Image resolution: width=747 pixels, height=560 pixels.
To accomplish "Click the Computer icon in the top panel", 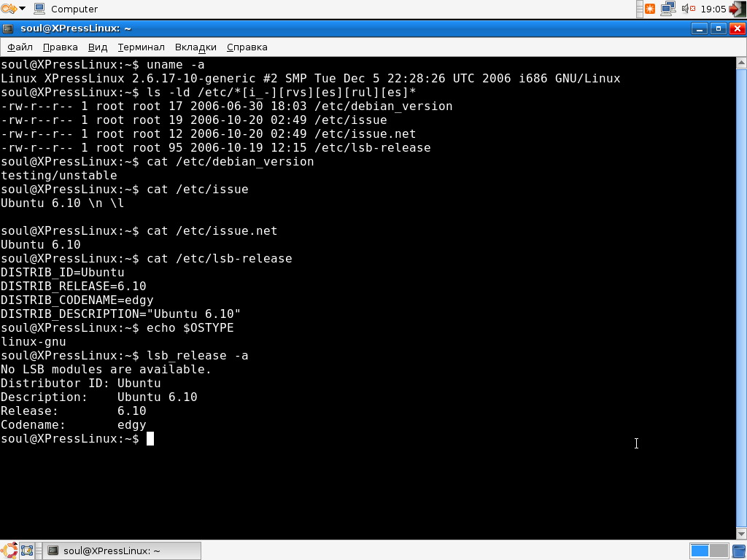I will [x=39, y=9].
